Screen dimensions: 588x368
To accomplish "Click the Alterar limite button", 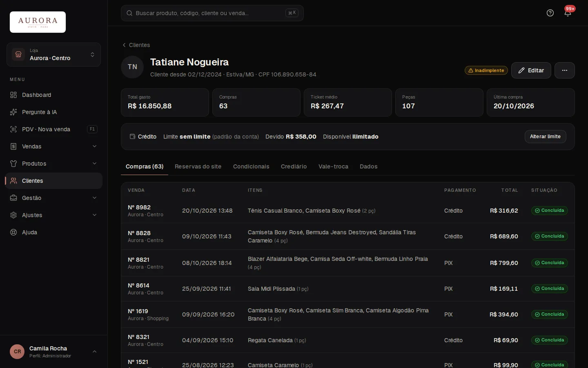I will click(x=545, y=137).
